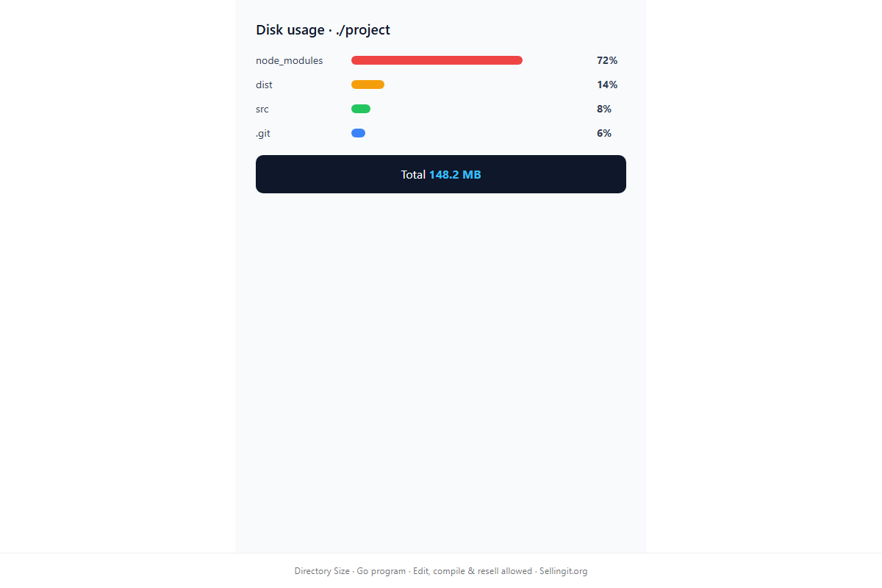Select the .git folder label

[263, 133]
